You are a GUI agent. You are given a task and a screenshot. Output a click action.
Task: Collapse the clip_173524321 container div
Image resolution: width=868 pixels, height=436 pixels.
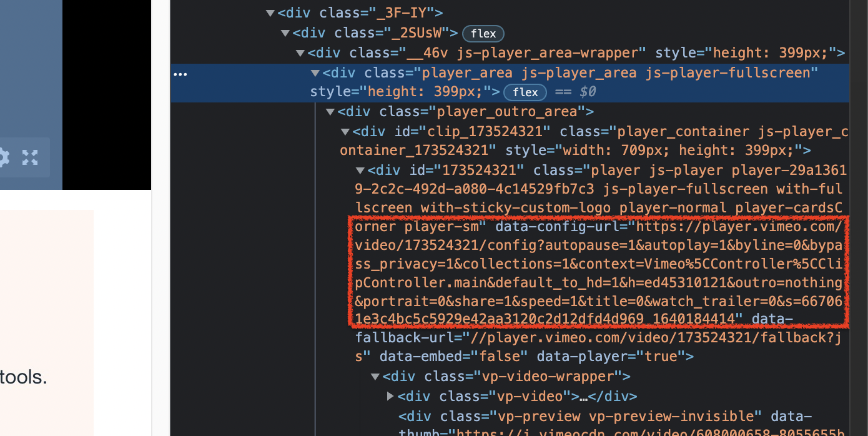click(x=345, y=132)
